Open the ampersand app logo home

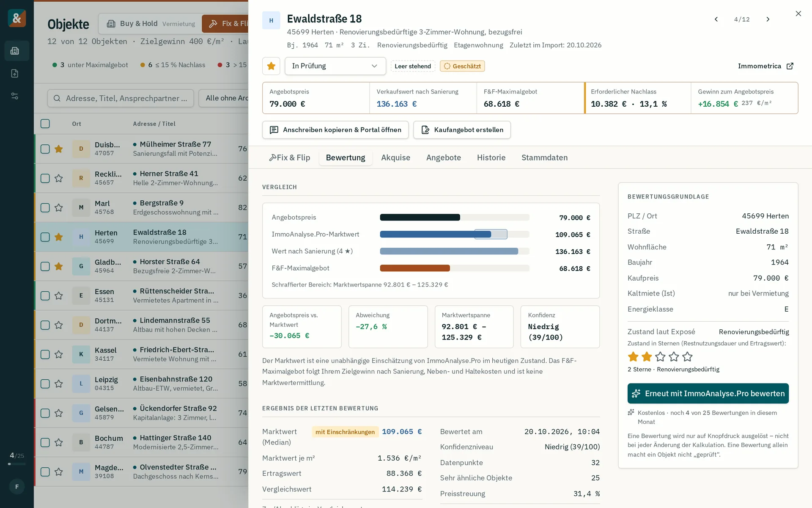[x=17, y=18]
